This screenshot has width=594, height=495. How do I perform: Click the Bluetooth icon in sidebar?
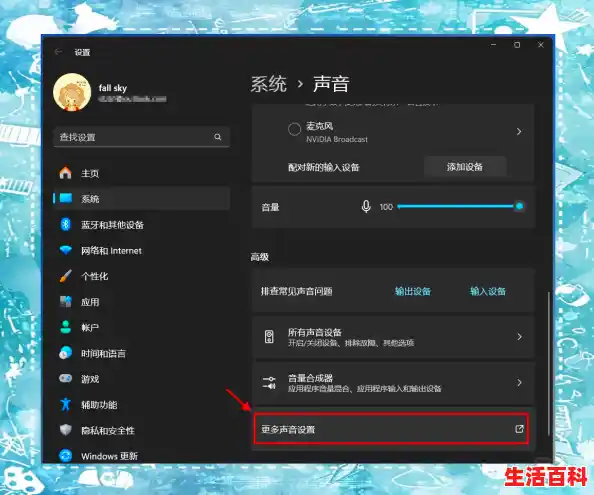point(66,224)
